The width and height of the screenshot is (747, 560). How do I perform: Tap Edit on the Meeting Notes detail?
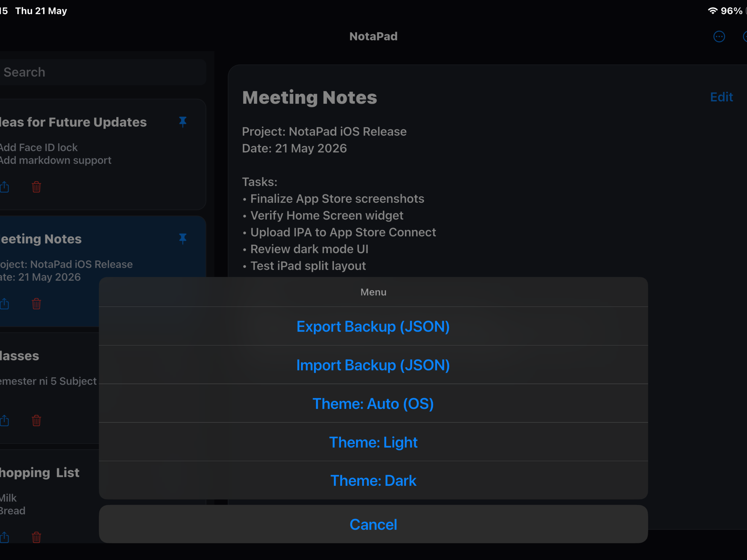point(721,97)
